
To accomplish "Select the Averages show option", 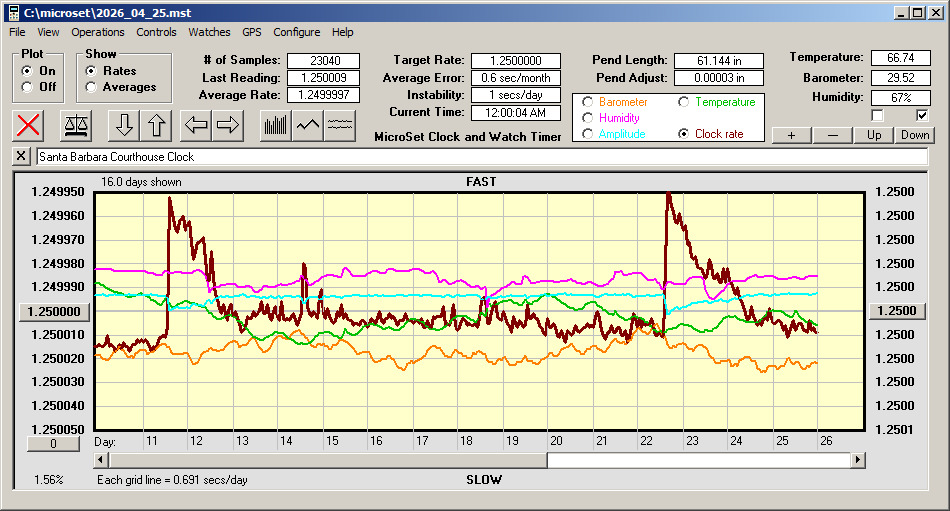I will coord(91,87).
